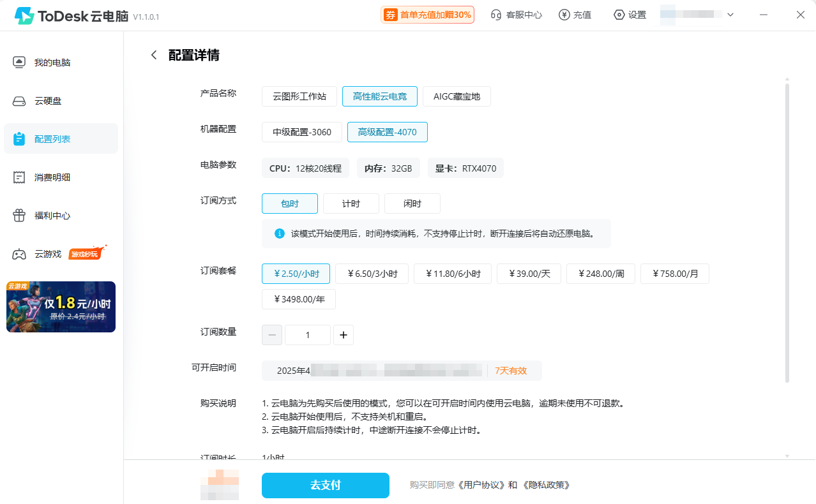Viewport: 816px width, 504px height.
Task: Choose the ￥2.50/小时 plan
Action: click(296, 274)
